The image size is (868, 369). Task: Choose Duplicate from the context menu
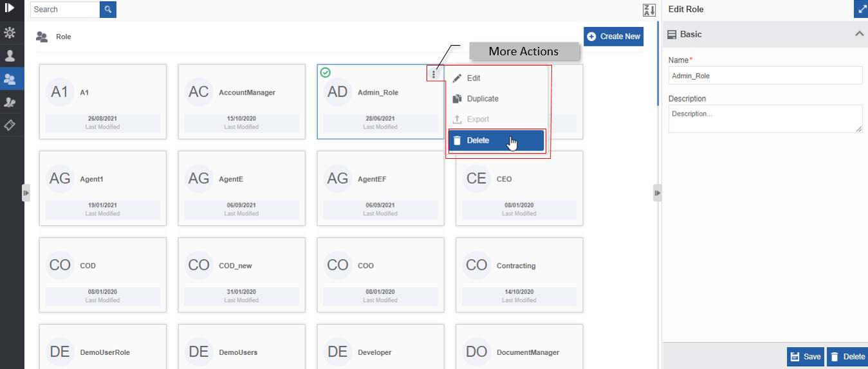(x=497, y=98)
